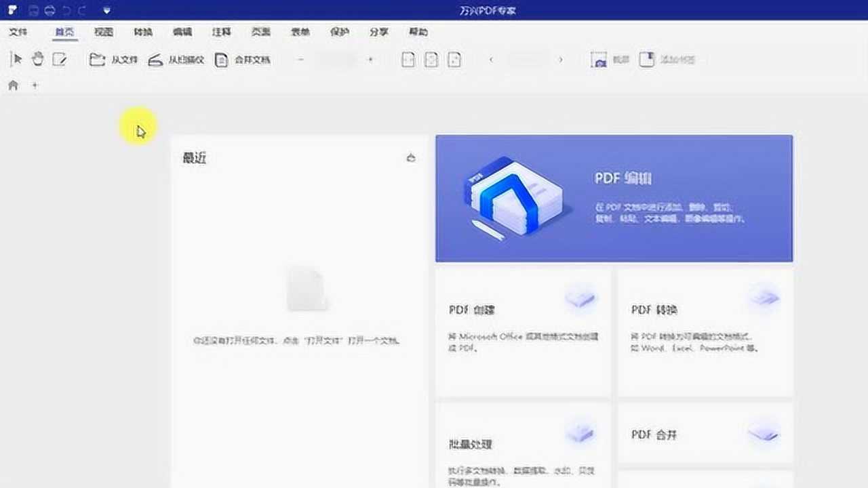868x488 pixels.
Task: Click the middle page-fit icon
Action: (x=431, y=60)
